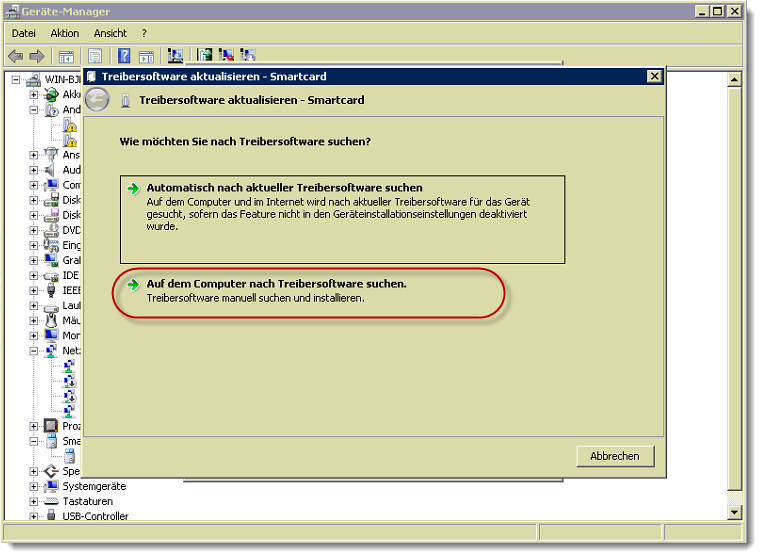Open the Datei menu
762x558 pixels.
click(x=24, y=33)
